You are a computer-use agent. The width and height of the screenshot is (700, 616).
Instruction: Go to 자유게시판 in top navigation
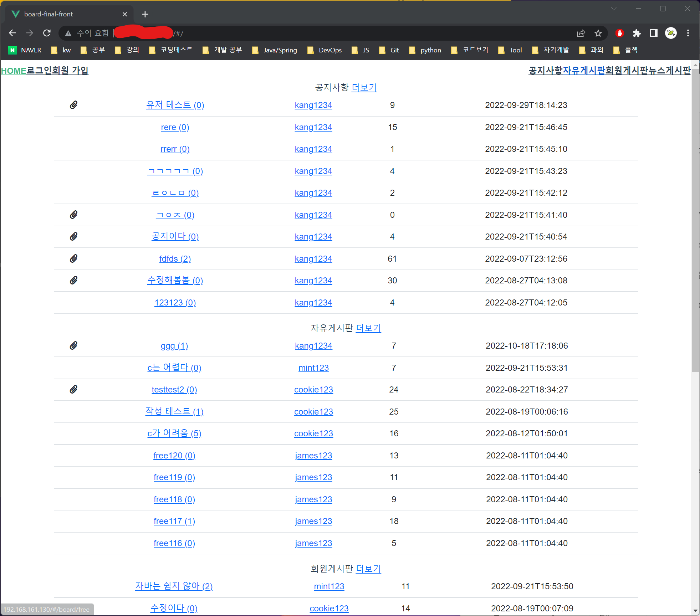pyautogui.click(x=584, y=71)
